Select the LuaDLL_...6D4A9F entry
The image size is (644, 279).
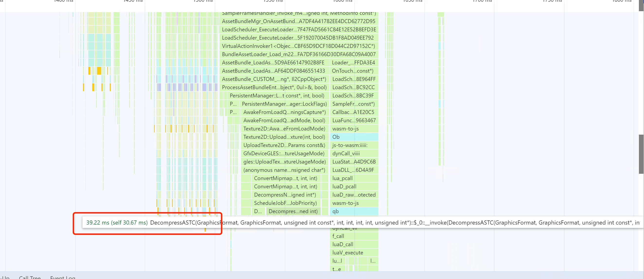pos(354,170)
